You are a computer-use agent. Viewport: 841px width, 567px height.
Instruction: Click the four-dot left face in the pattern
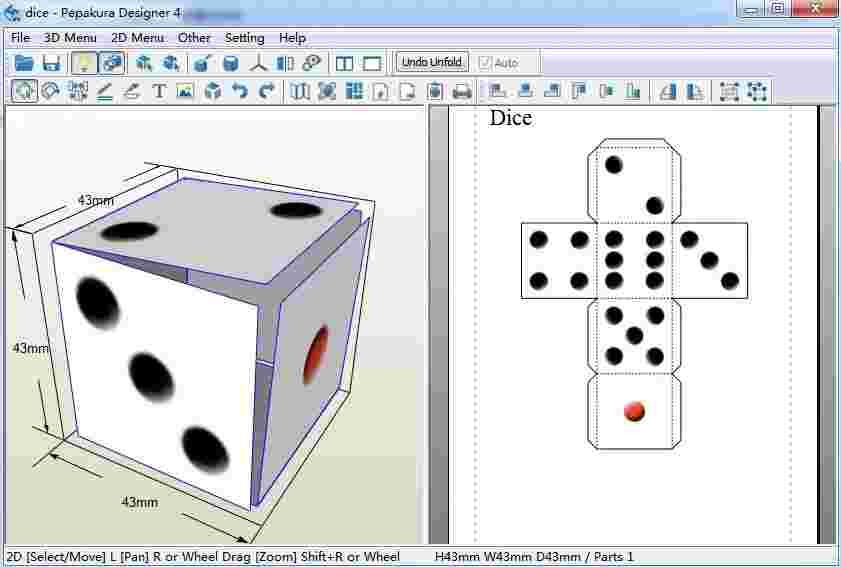(x=559, y=260)
